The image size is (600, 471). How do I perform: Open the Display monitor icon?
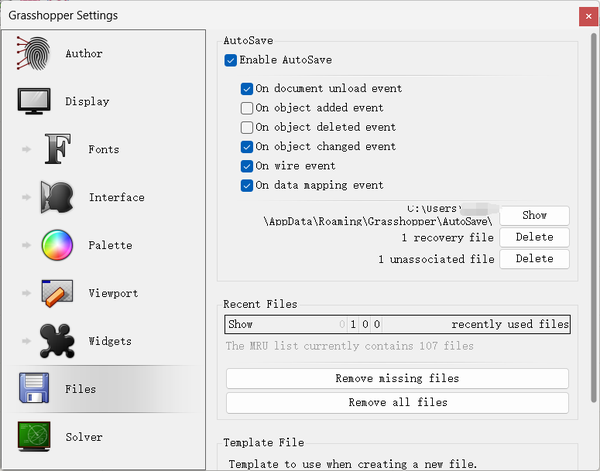coord(34,102)
